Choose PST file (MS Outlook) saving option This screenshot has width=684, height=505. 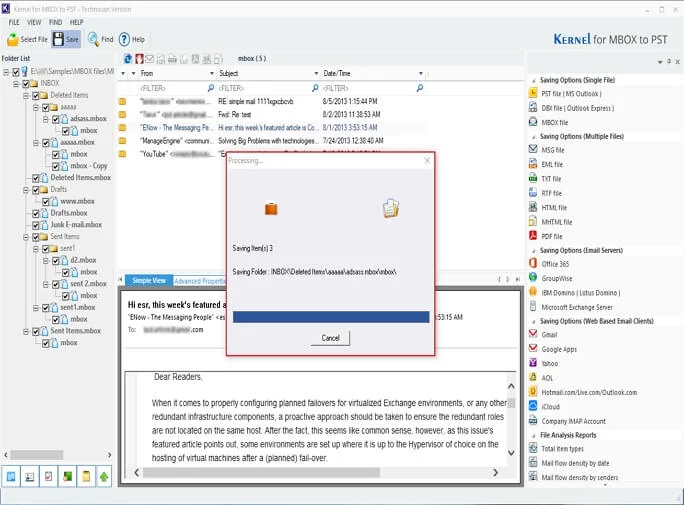(x=571, y=94)
